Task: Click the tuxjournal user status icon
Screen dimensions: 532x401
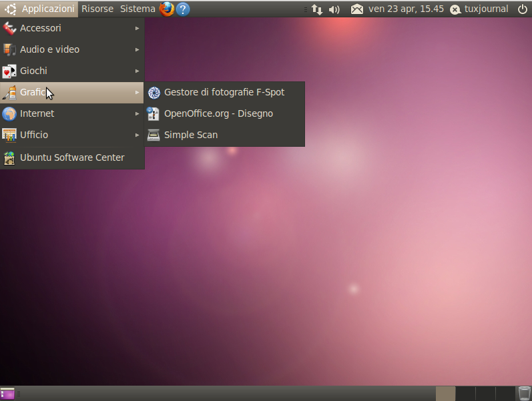Action: pos(455,9)
